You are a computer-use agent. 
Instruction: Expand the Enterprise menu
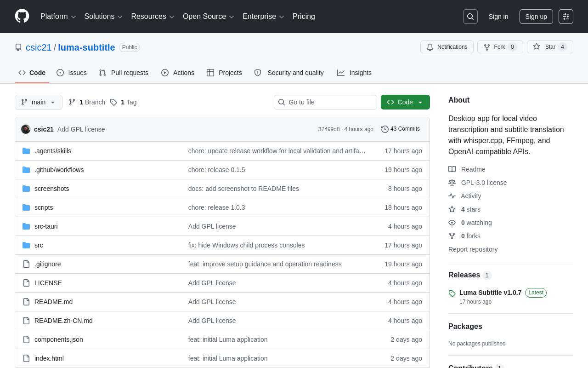[x=263, y=17]
